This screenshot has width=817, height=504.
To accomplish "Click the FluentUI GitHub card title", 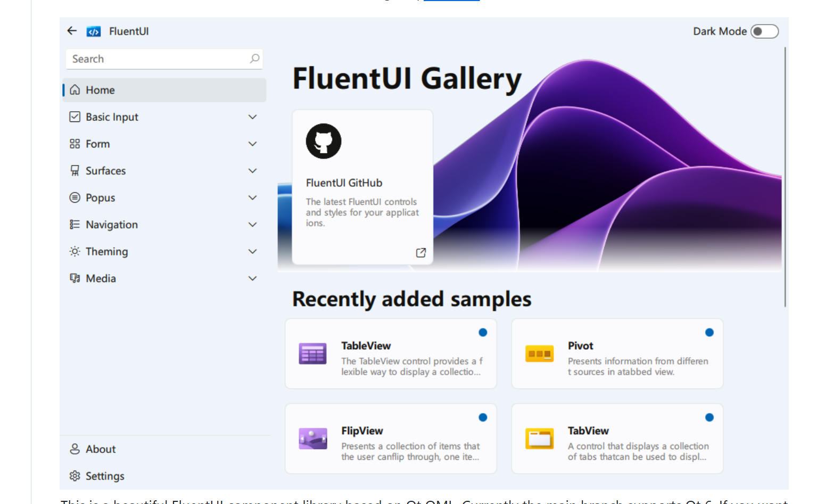I will pyautogui.click(x=344, y=183).
